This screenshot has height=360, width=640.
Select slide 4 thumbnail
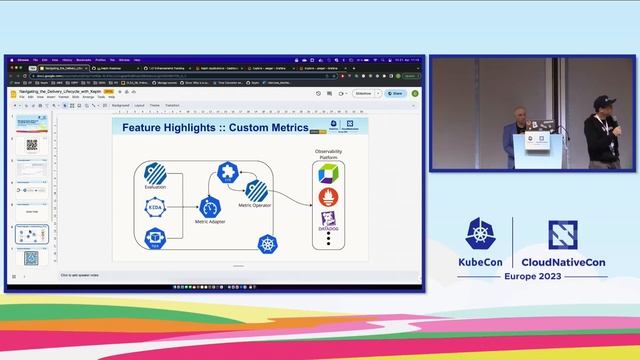[32, 190]
